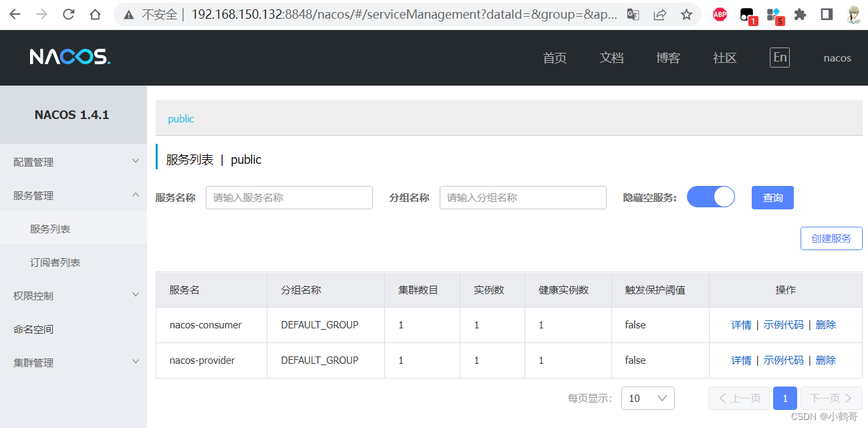
Task: Open extension with red badge 5
Action: coord(774,15)
